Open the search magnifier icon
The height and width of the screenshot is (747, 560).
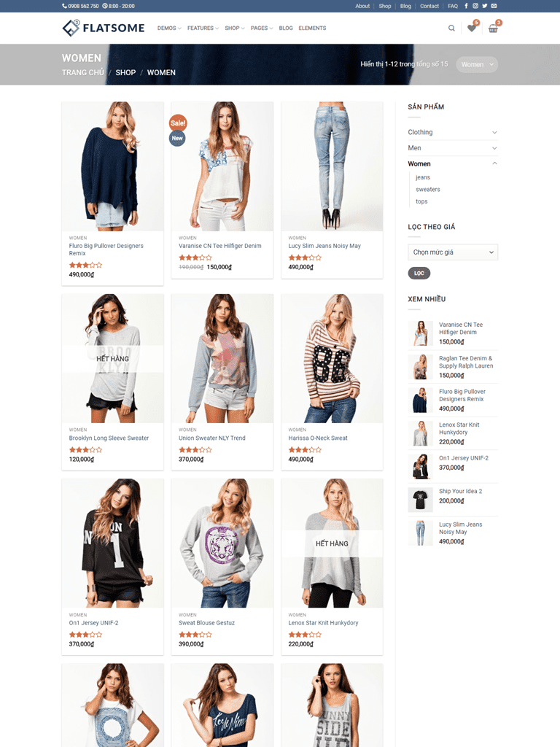click(451, 28)
